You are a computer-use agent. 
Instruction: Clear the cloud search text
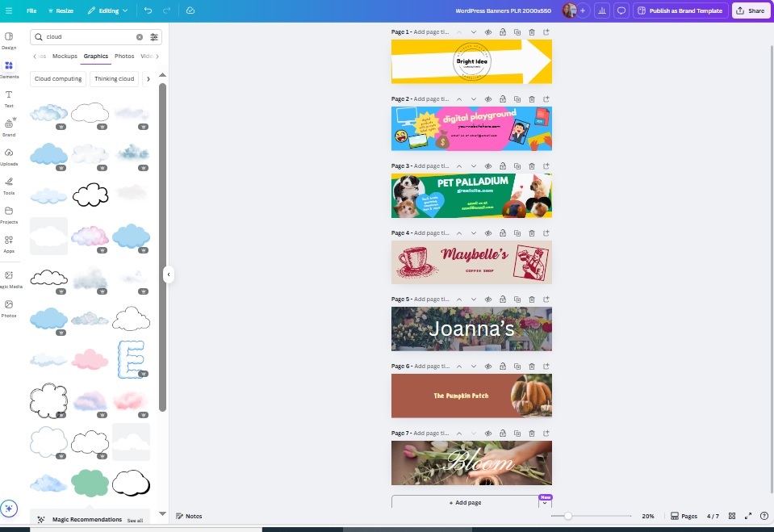click(140, 37)
